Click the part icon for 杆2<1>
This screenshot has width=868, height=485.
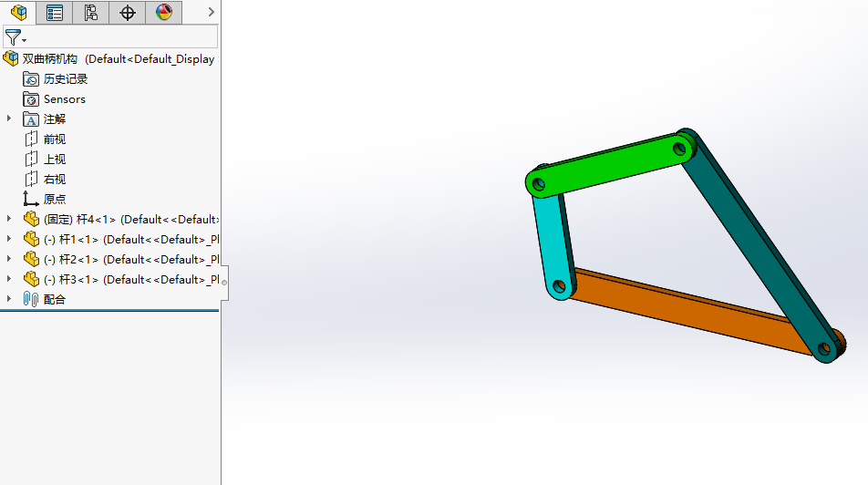(x=31, y=259)
